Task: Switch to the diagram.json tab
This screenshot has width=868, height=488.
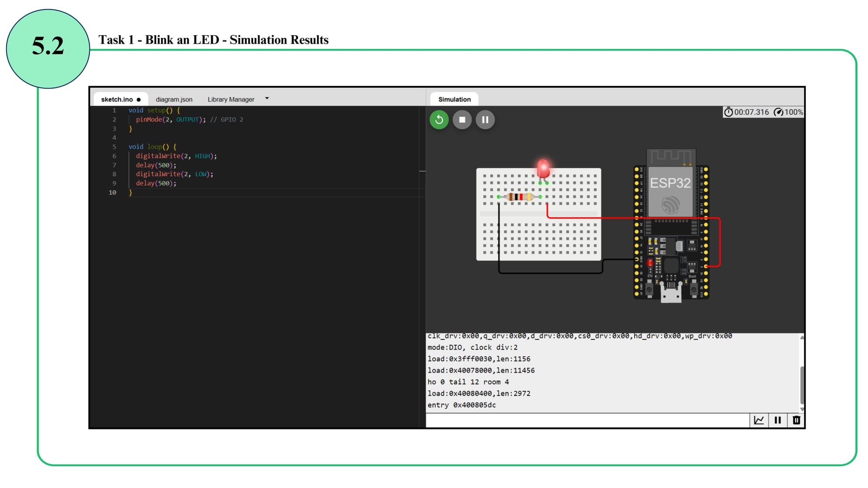Action: click(x=174, y=99)
